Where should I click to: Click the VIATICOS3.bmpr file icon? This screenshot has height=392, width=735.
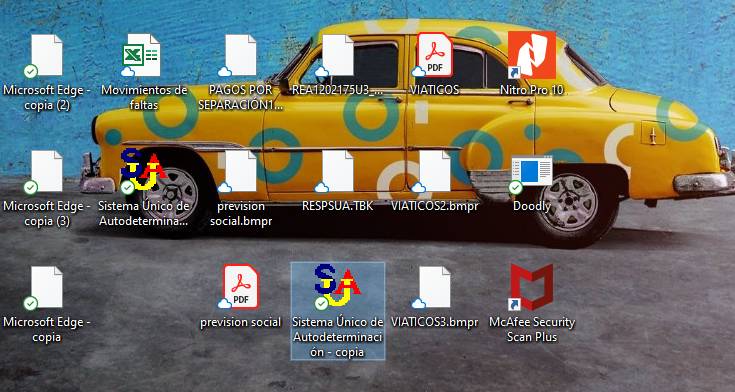[x=434, y=288]
